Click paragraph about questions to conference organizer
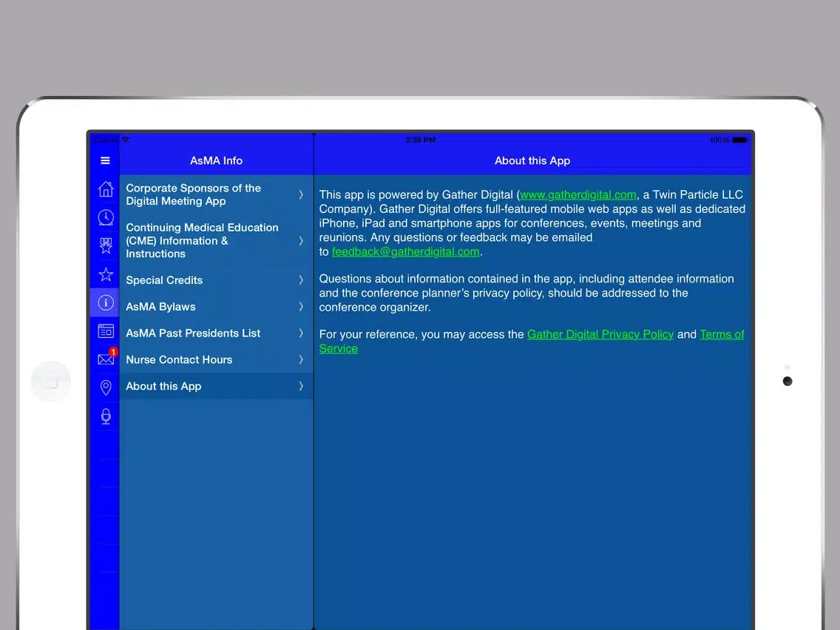 [x=526, y=293]
